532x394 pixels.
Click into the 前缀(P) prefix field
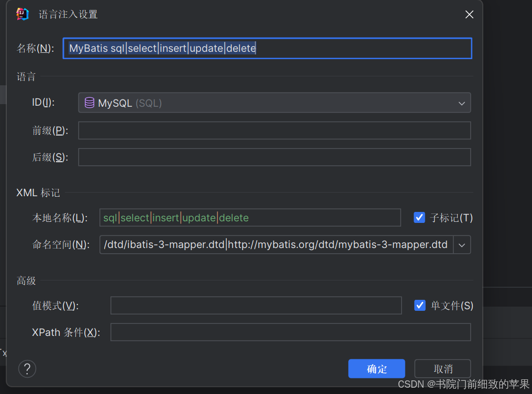(274, 130)
